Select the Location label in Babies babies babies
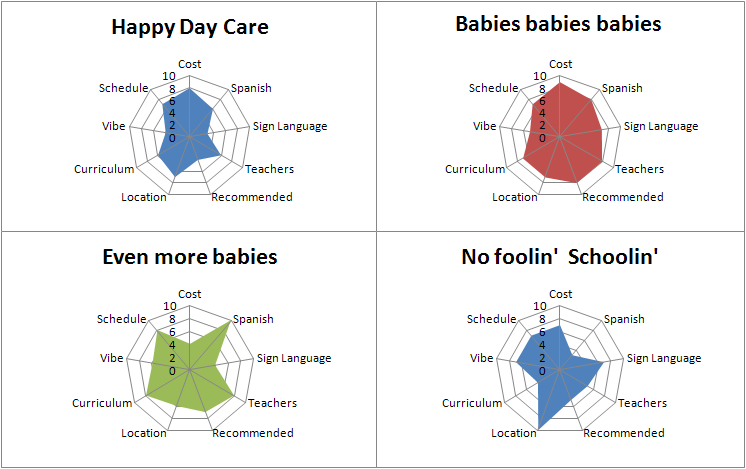746x469 pixels. [x=515, y=197]
